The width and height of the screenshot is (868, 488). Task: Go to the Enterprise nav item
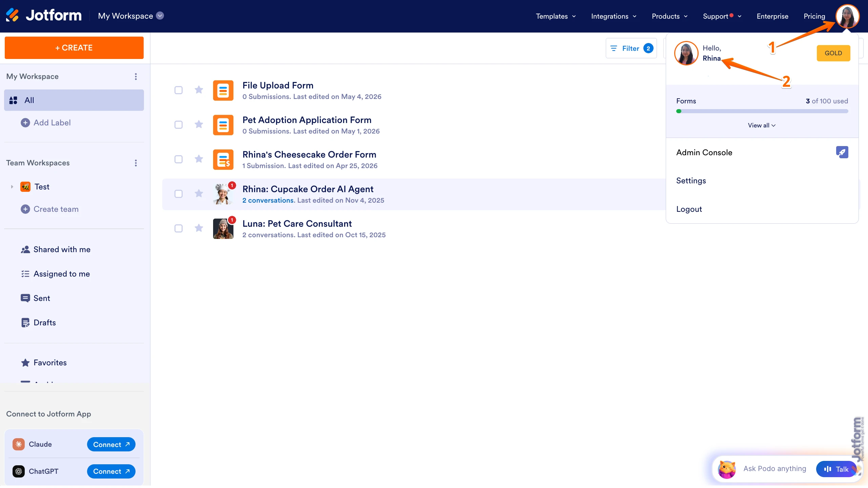pyautogui.click(x=772, y=16)
